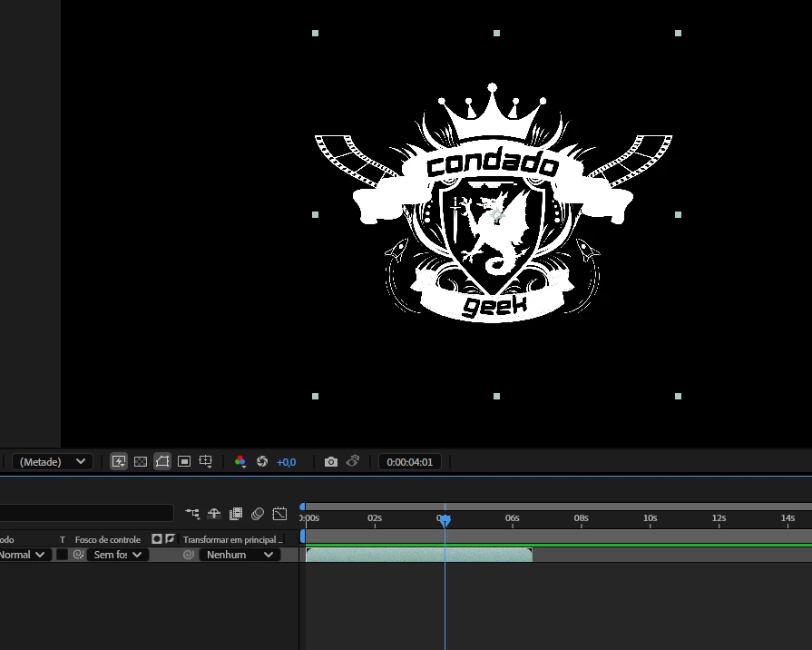Click Transformar em principal column header

(233, 539)
